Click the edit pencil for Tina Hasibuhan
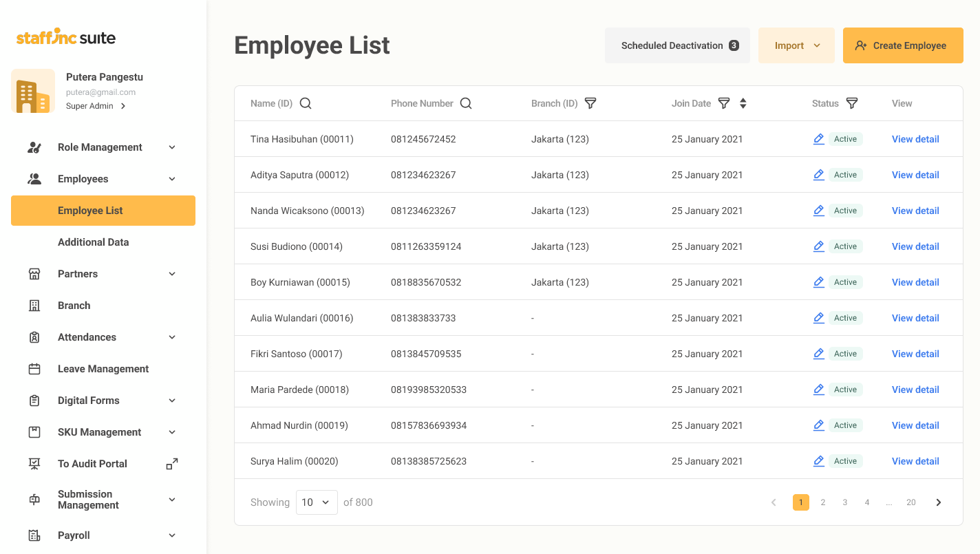This screenshot has width=980, height=554. (818, 139)
